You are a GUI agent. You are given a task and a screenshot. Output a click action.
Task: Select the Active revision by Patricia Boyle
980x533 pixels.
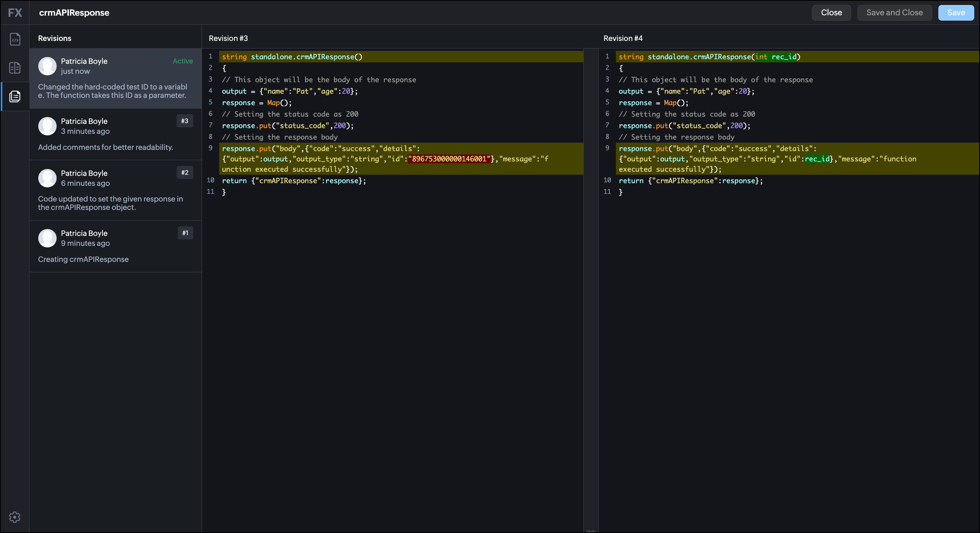[x=116, y=78]
